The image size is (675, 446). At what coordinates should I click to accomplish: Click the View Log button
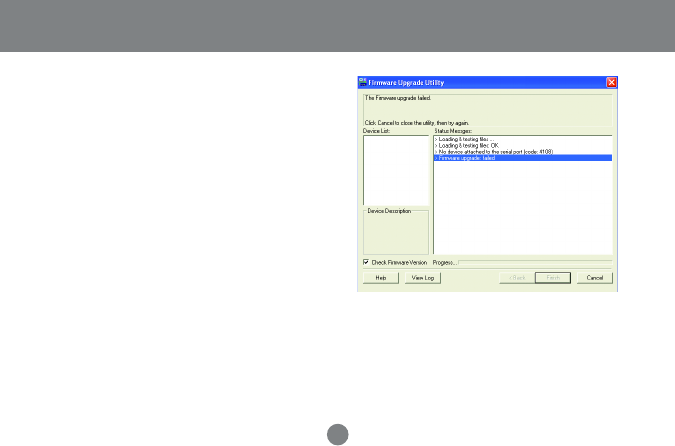click(x=423, y=278)
